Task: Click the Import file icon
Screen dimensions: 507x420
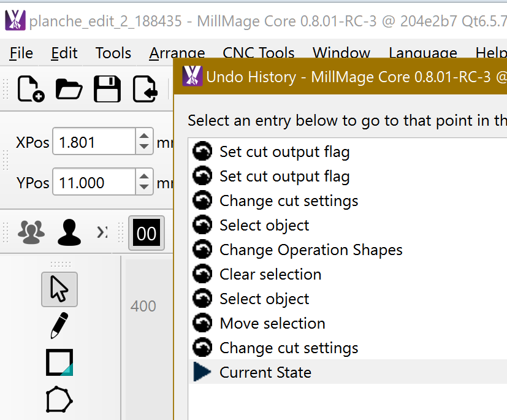Action: [x=145, y=89]
